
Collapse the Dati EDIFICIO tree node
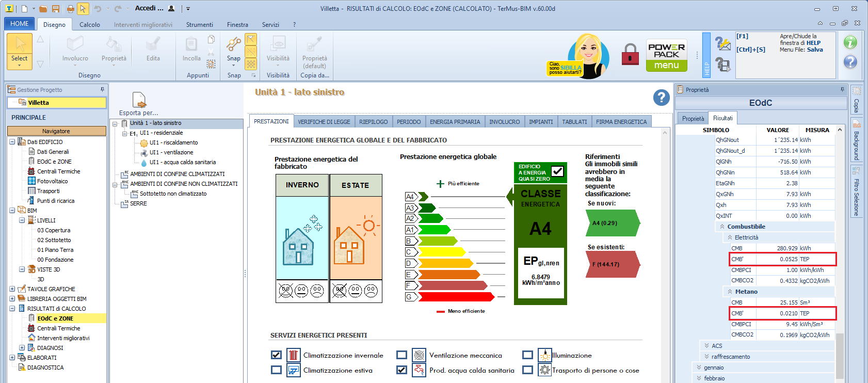point(12,142)
